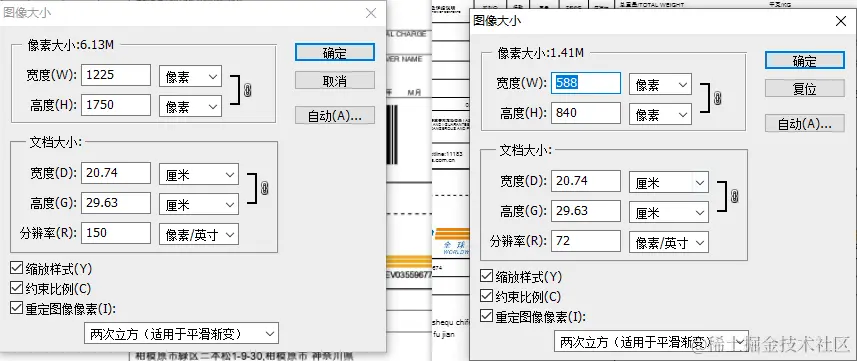Click 文档大小 label in right dialog
This screenshot has width=857, height=361.
pyautogui.click(x=525, y=150)
